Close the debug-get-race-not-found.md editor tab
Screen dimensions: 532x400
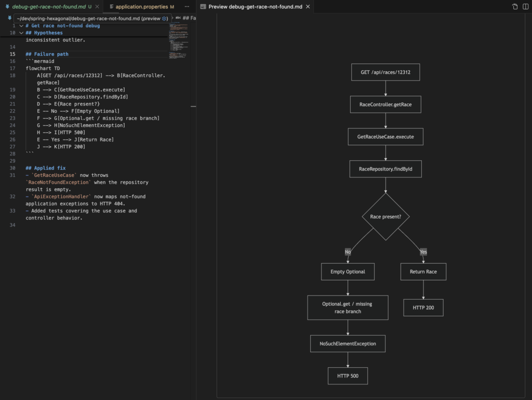tap(97, 7)
